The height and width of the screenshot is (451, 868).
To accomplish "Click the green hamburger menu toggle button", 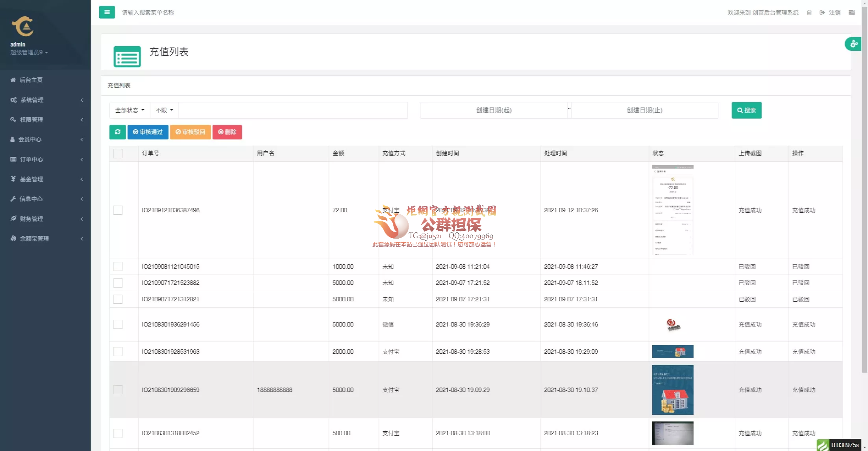I will pos(107,12).
